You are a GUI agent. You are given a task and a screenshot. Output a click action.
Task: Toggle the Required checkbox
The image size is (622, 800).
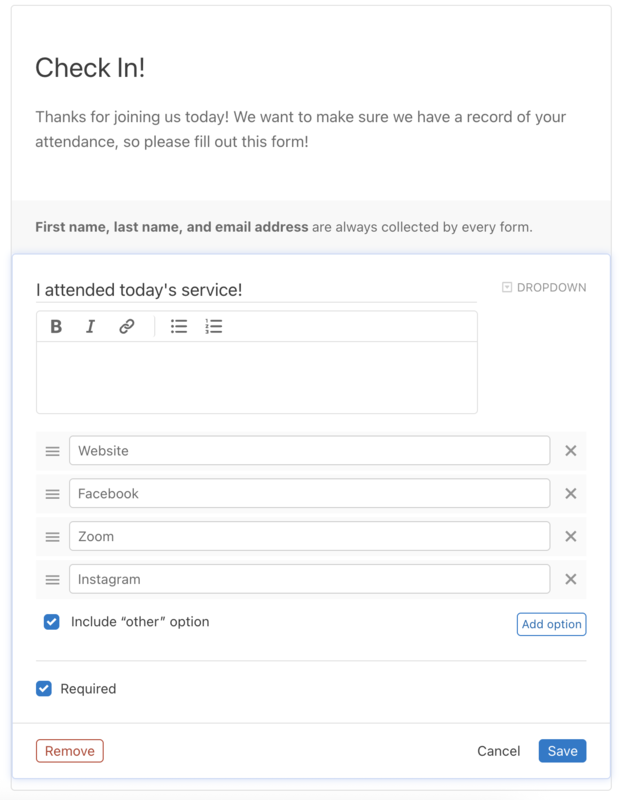(44, 689)
